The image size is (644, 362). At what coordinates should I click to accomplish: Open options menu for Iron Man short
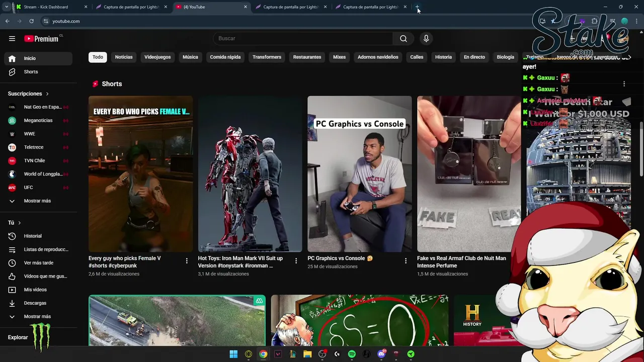coord(296,261)
